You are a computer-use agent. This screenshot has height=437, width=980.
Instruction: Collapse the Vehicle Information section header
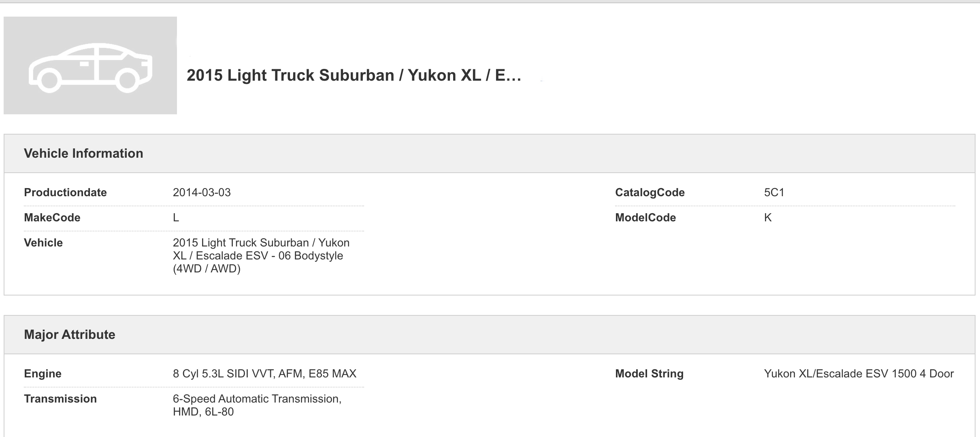click(x=83, y=154)
